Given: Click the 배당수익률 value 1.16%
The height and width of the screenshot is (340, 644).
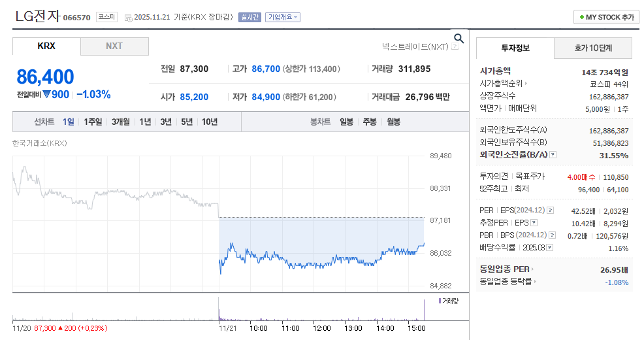Looking at the screenshot, I should click(x=618, y=248).
